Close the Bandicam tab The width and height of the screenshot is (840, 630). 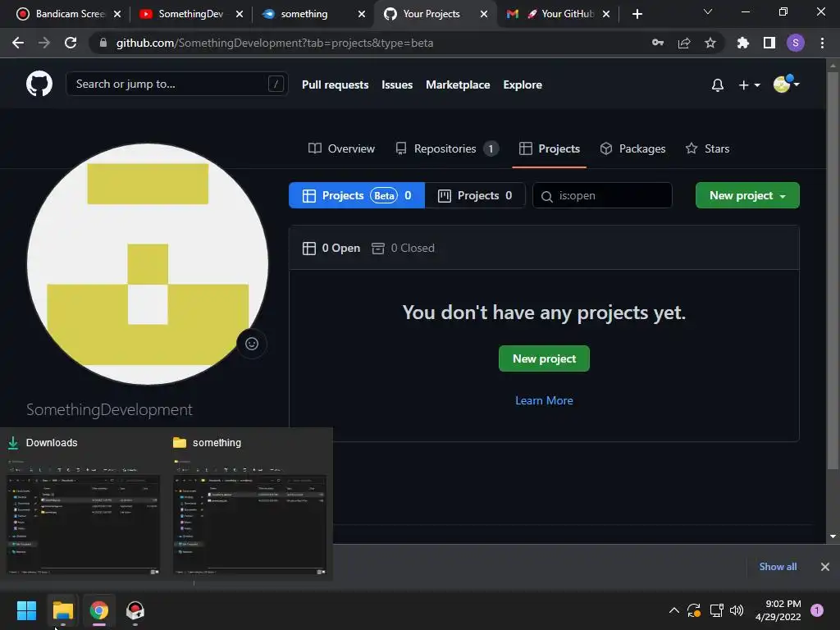coord(117,14)
